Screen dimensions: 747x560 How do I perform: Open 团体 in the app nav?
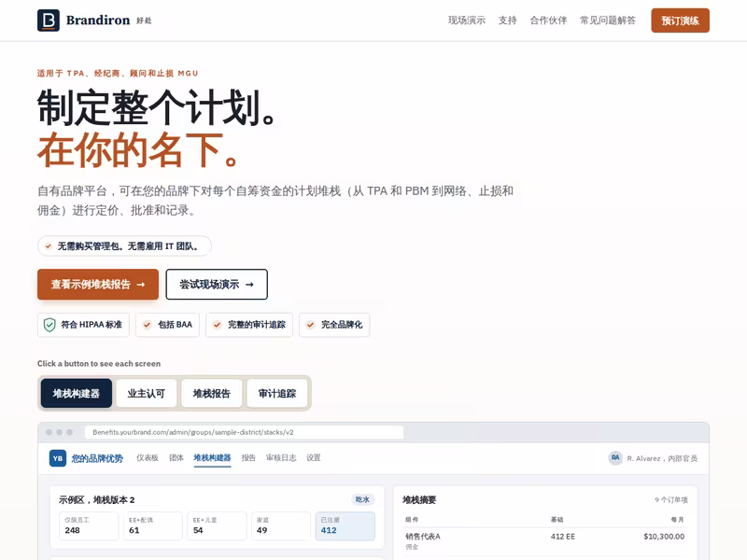point(176,457)
